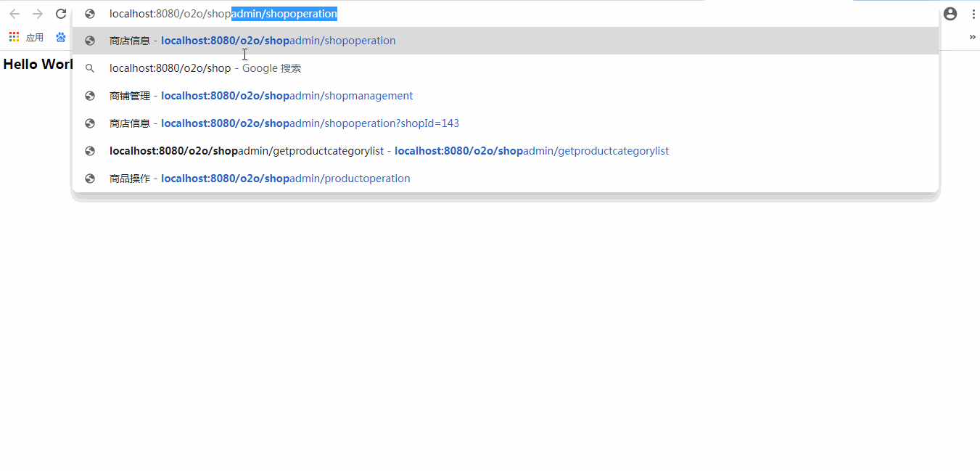Expand hidden bookmarks chevron

click(x=973, y=37)
